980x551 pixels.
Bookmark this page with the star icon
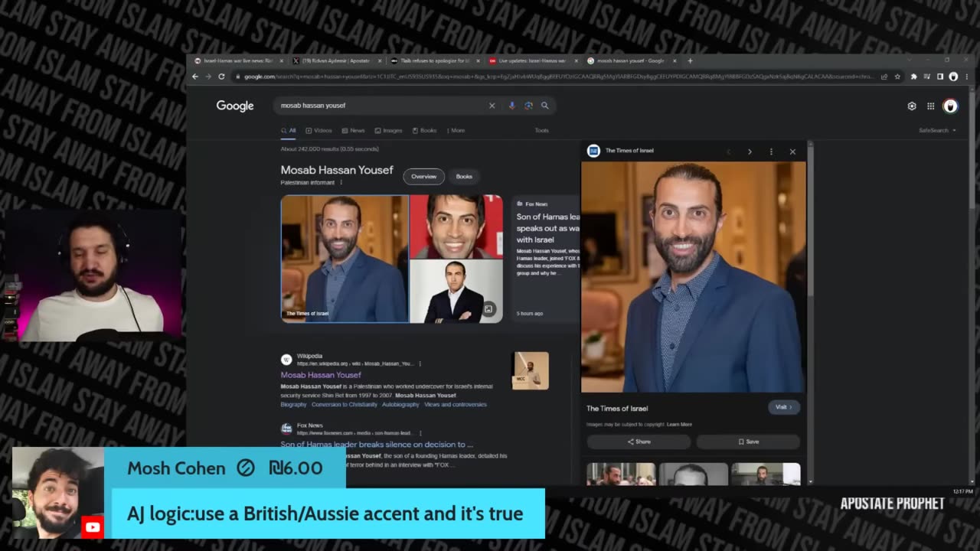pyautogui.click(x=897, y=77)
